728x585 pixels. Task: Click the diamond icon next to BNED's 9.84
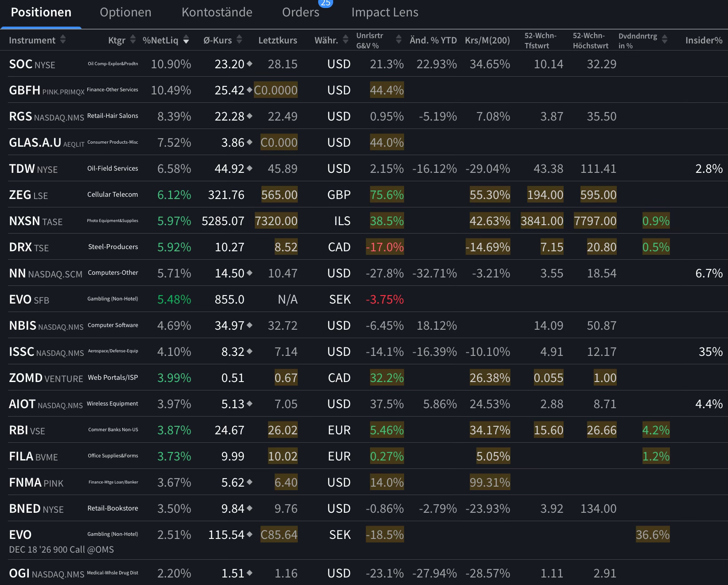(249, 508)
